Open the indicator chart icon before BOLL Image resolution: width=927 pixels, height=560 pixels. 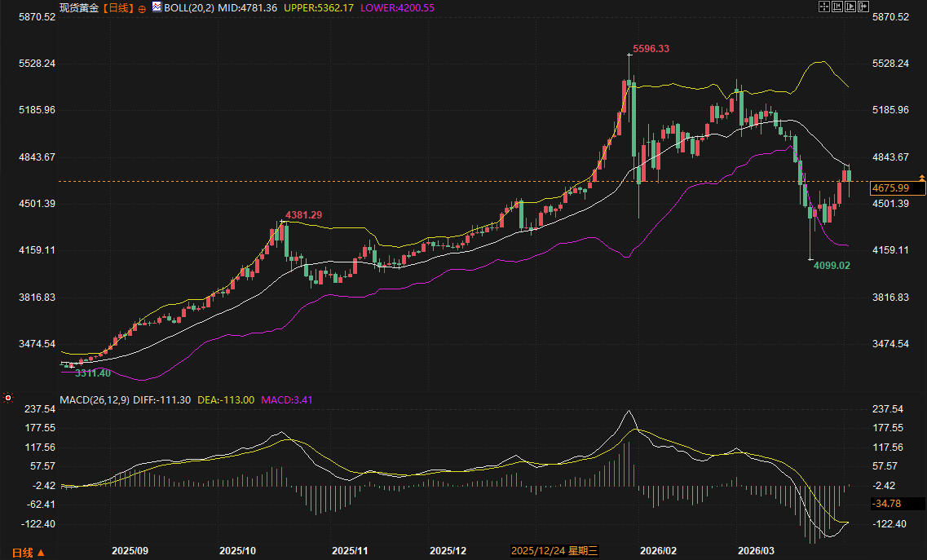pos(157,7)
